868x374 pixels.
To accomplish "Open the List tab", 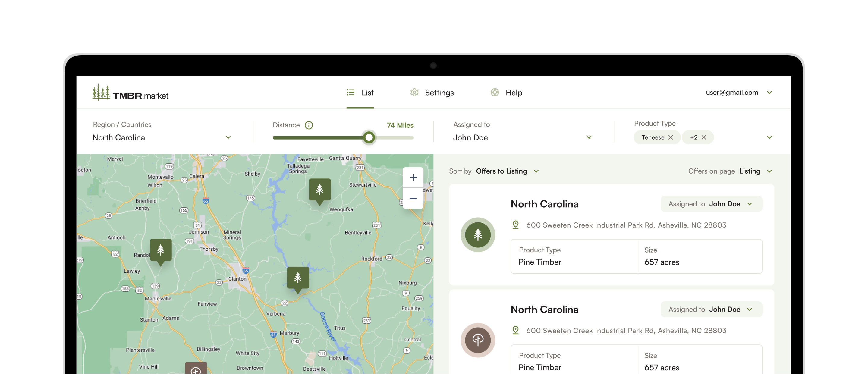I will coord(360,93).
